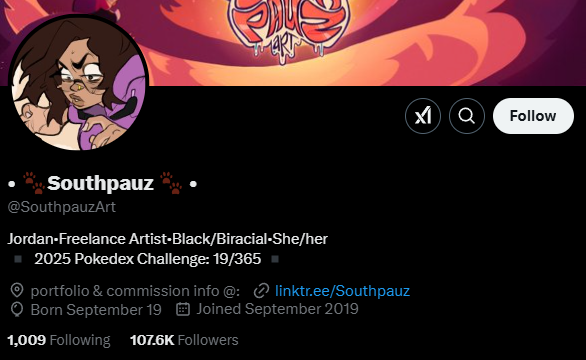Click the Southpauz display name
Viewport: 586px width, 360px height.
[101, 183]
